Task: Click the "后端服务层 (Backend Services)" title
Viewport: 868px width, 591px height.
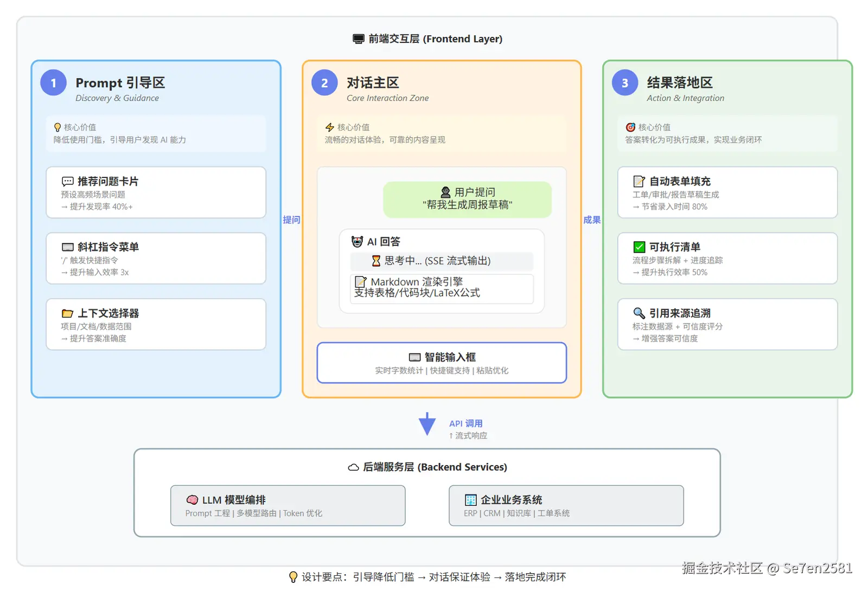Action: tap(435, 467)
